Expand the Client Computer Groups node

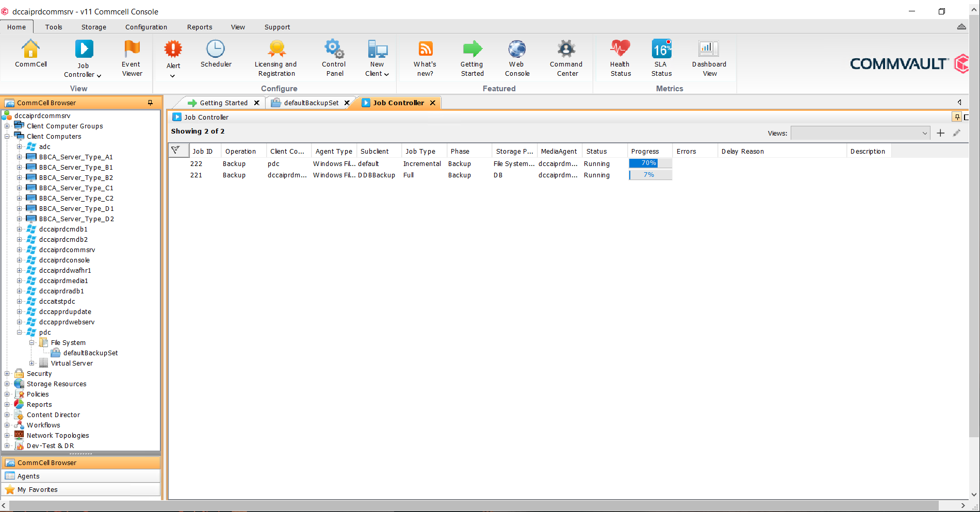(x=7, y=126)
